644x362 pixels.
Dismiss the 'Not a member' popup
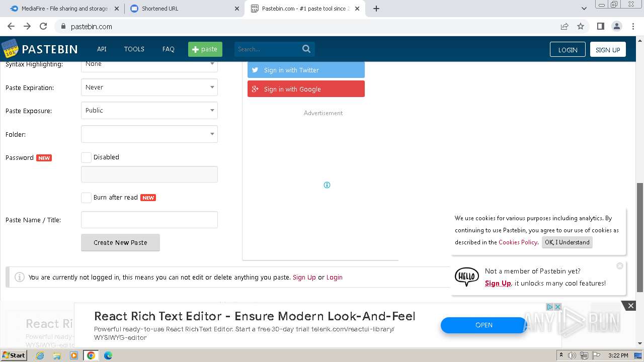[x=620, y=265]
